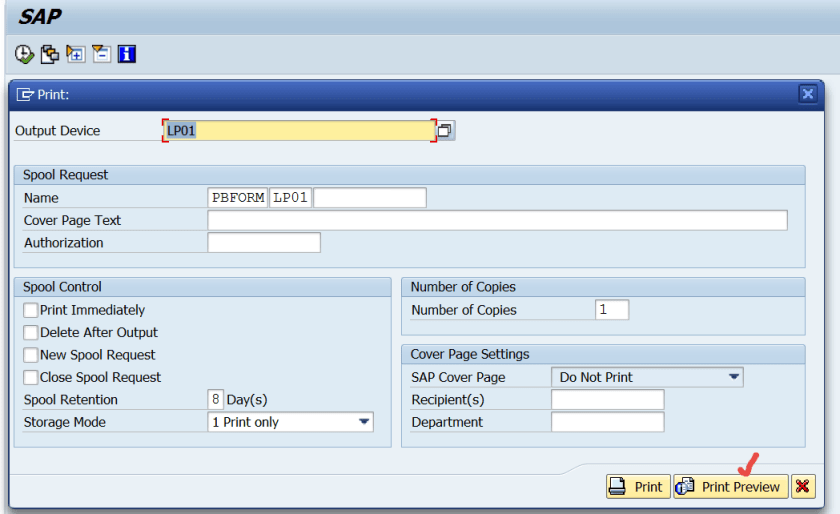
Task: Click the LP01 spool name field
Action: point(290,198)
